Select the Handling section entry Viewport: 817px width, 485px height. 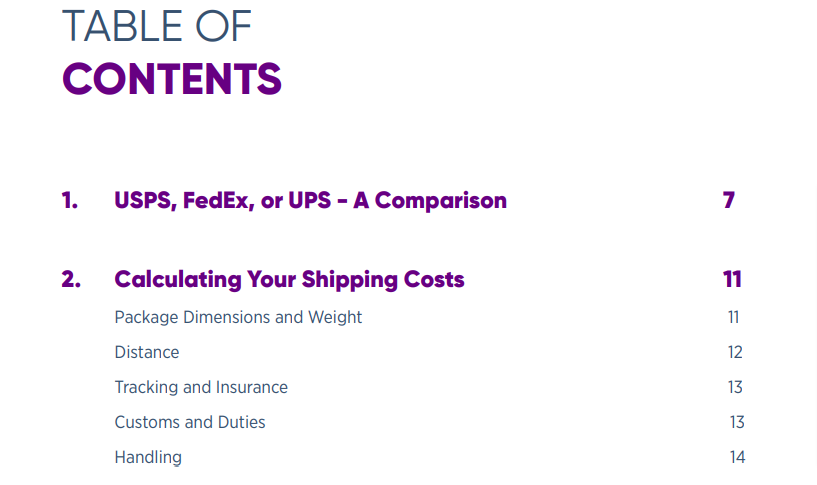(x=148, y=458)
